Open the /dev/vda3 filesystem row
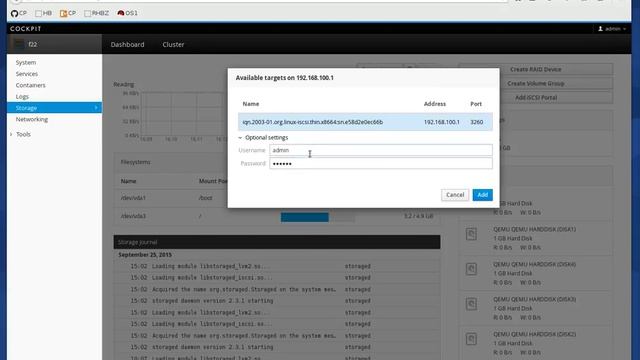The image size is (640, 360). coord(277,216)
